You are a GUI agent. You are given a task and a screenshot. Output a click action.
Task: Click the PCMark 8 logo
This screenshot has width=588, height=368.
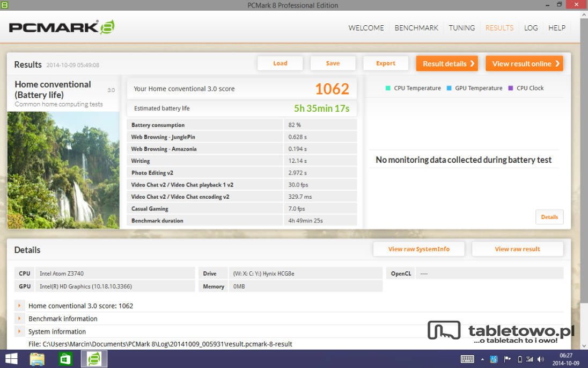pyautogui.click(x=62, y=27)
